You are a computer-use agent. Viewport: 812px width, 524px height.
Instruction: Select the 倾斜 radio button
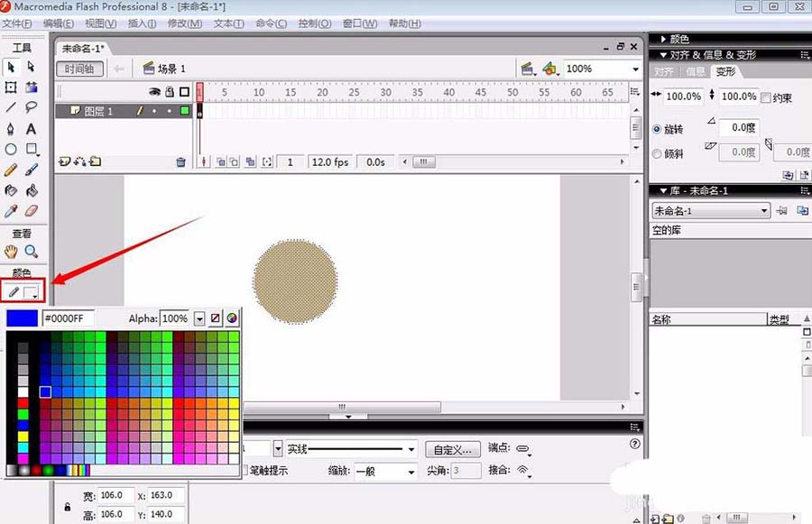[x=657, y=154]
